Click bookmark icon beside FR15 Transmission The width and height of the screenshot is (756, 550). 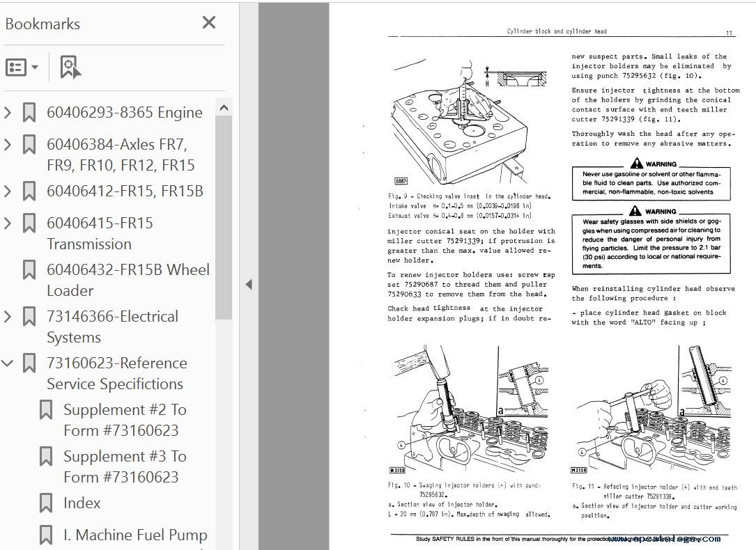tap(29, 223)
